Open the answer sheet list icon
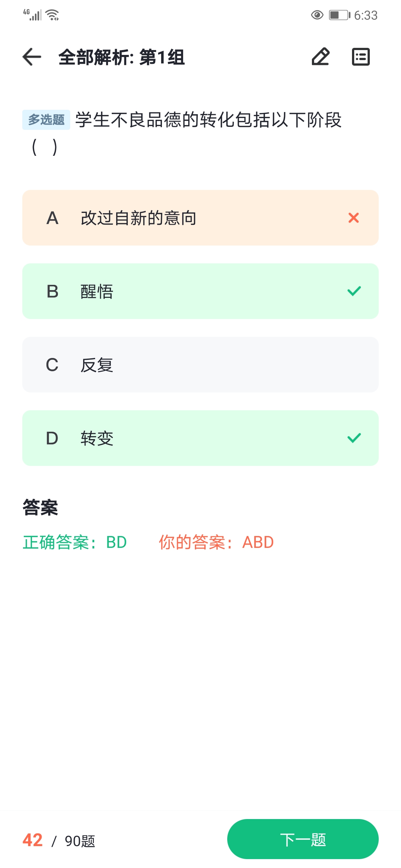Viewport: 401px width, 868px height. point(361,57)
